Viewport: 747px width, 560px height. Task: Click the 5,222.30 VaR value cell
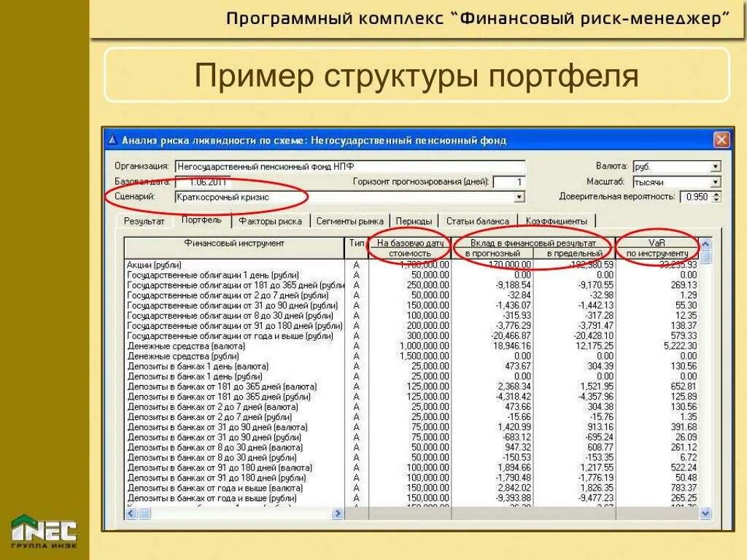[x=657, y=346]
